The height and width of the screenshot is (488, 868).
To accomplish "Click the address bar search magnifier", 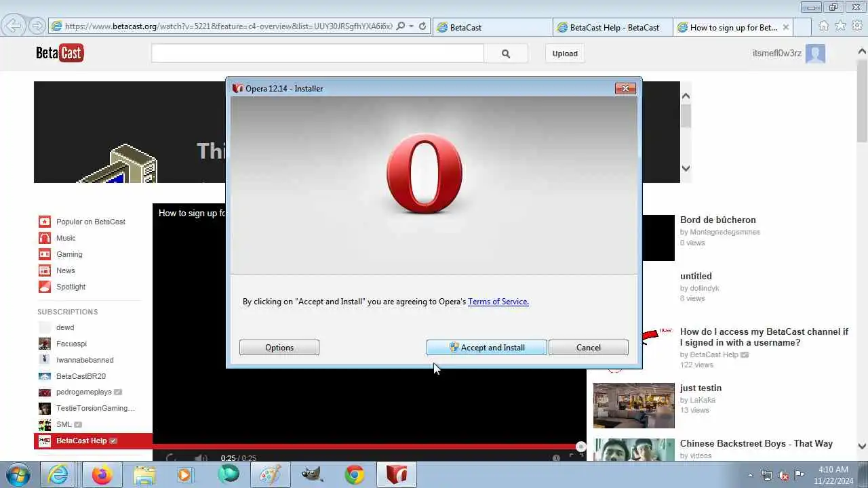I will pyautogui.click(x=401, y=26).
